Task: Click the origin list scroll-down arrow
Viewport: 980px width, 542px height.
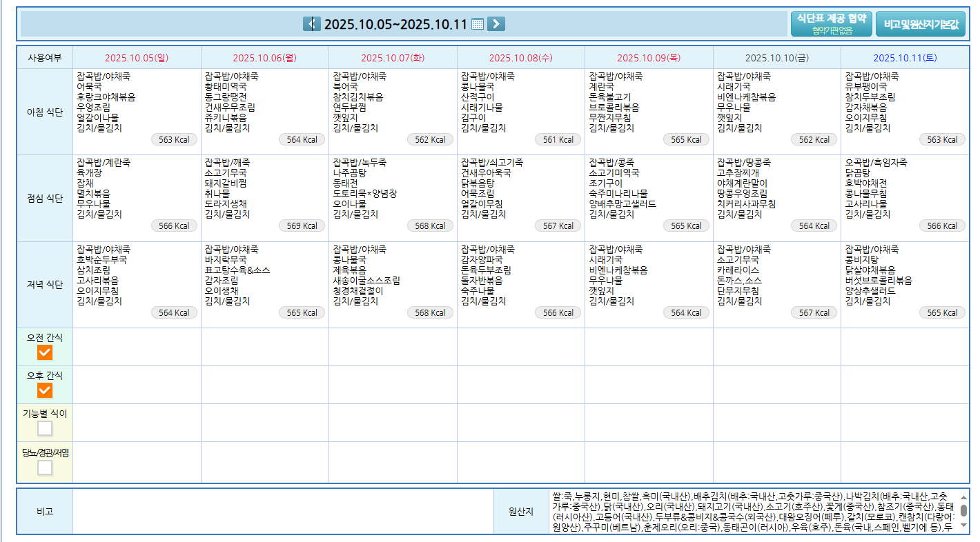Action: pos(963,525)
